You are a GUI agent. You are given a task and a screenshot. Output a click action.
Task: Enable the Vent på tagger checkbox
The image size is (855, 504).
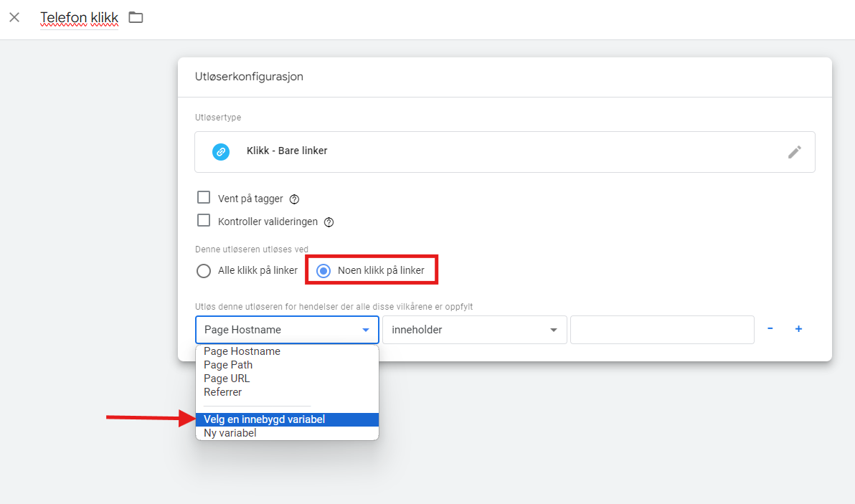point(204,198)
